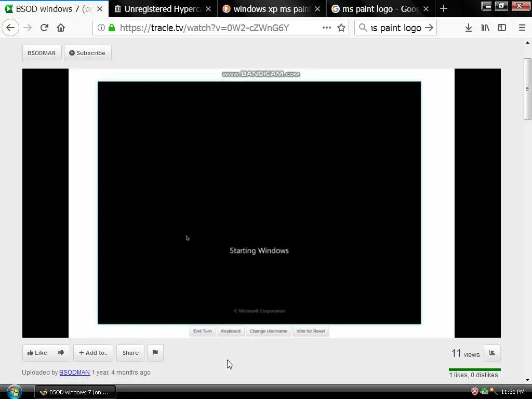Open a new tab with plus icon

click(444, 8)
